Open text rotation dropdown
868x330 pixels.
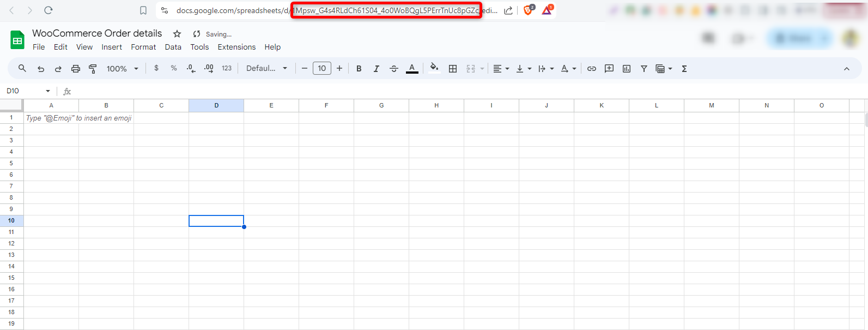pos(568,68)
